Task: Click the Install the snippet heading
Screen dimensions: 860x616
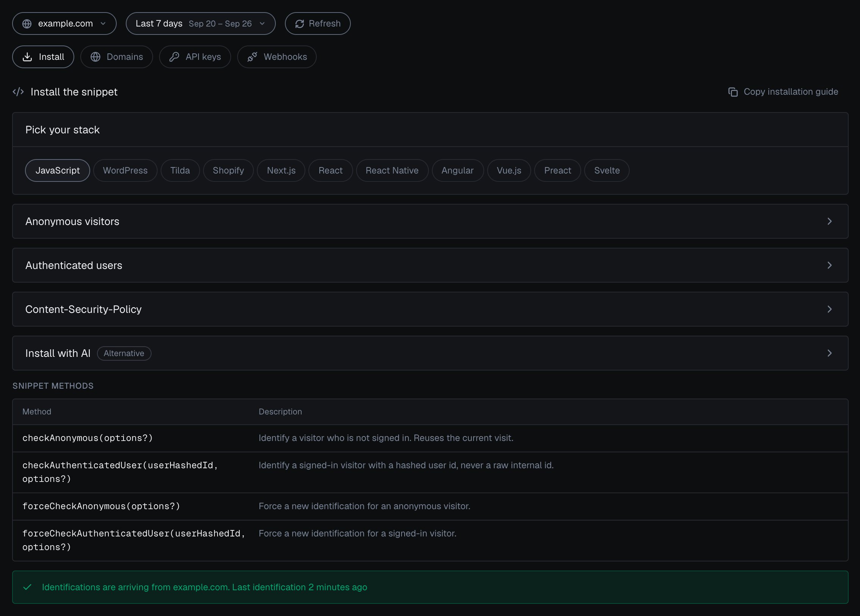Action: tap(74, 92)
